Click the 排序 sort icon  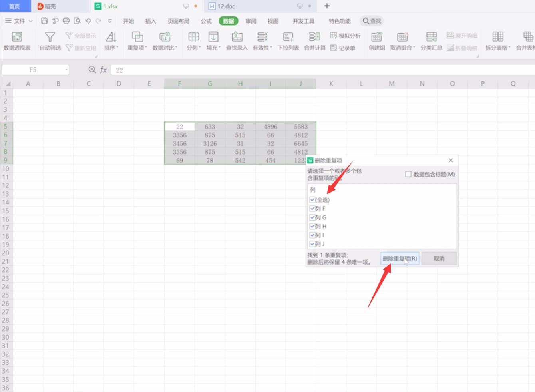tap(111, 37)
